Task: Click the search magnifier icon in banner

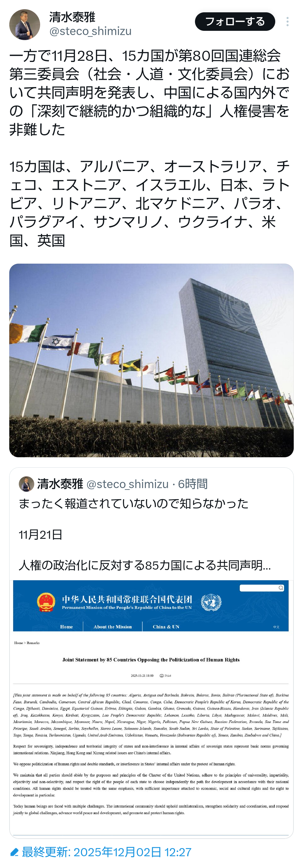Action: coord(281,588)
